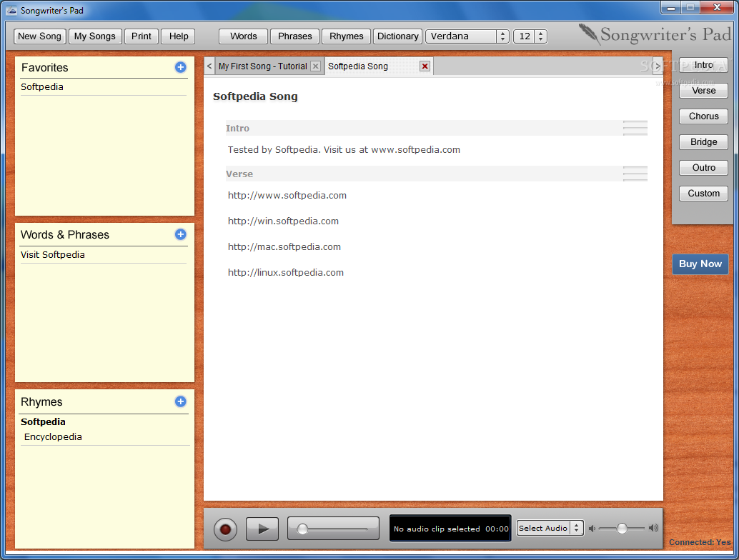Select Softpedia in Favorites list

[x=42, y=86]
